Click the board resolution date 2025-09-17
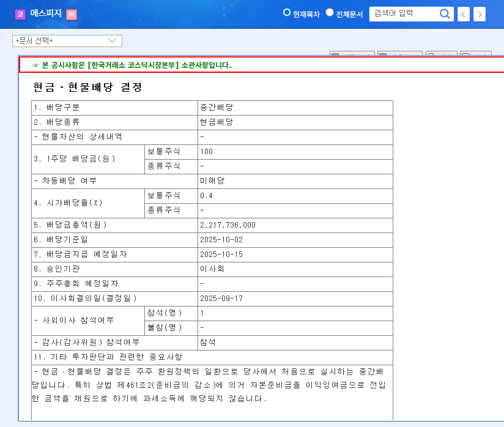 tap(220, 299)
